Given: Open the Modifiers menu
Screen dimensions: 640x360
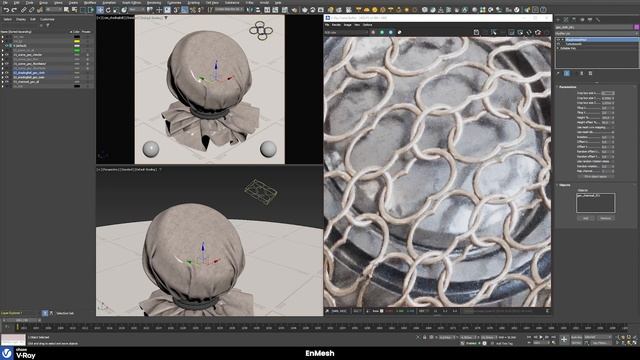Looking at the screenshot, I should [90, 2].
